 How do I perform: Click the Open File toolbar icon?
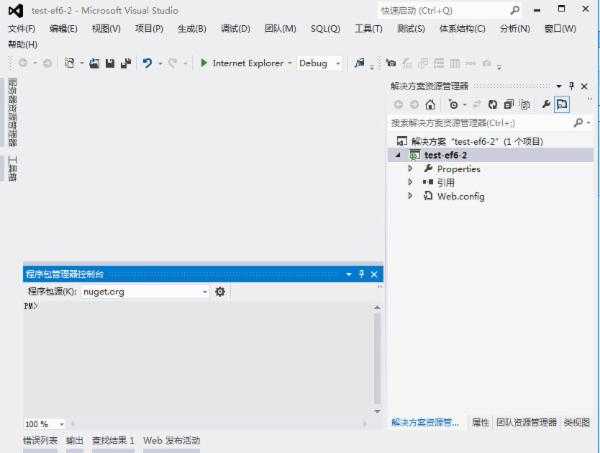pyautogui.click(x=94, y=63)
